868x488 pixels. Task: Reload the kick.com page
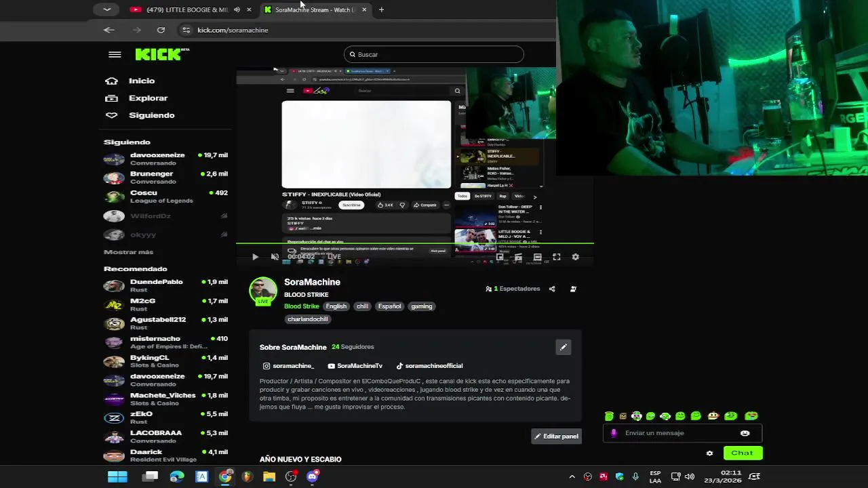pyautogui.click(x=161, y=30)
